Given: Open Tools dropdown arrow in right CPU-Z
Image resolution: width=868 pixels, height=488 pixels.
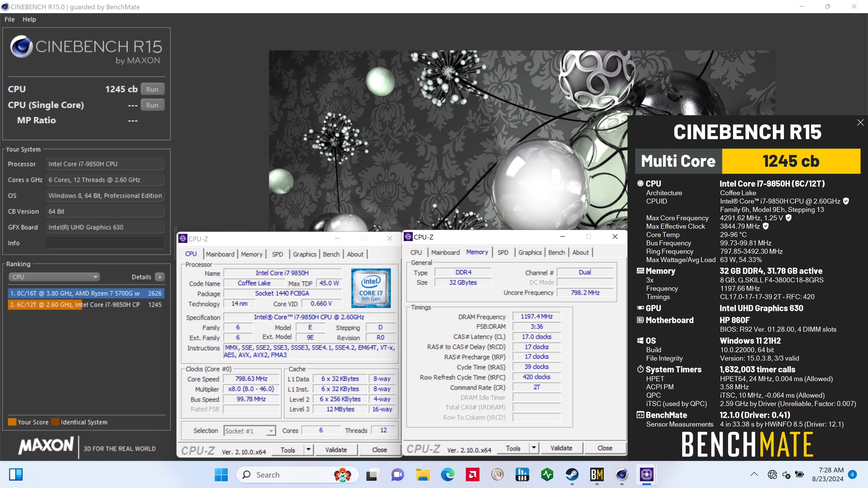Looking at the screenshot, I should (534, 448).
